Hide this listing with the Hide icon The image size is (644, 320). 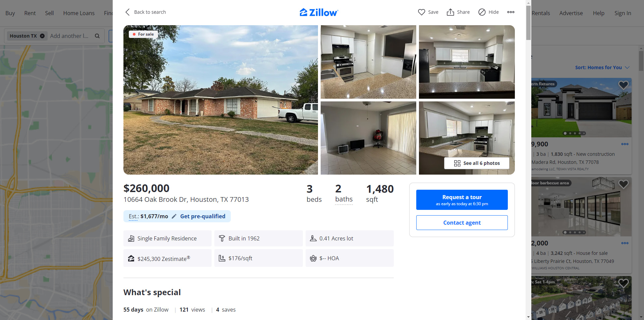[x=482, y=12]
